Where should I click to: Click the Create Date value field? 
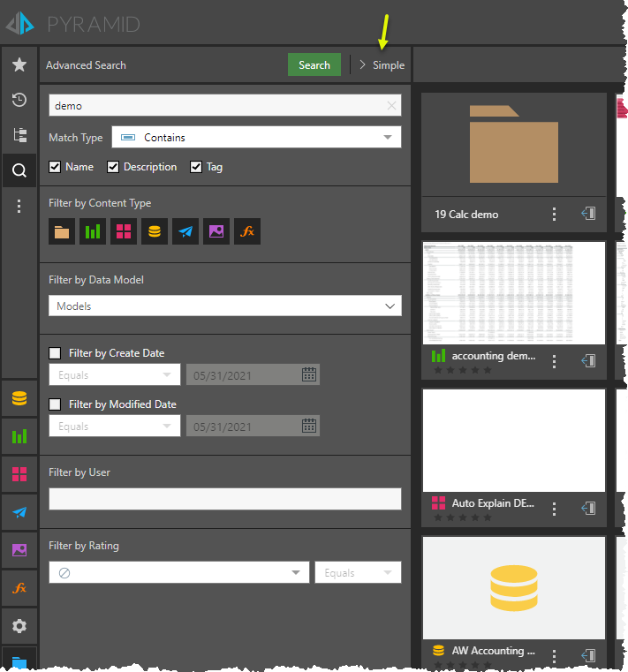[x=253, y=374]
